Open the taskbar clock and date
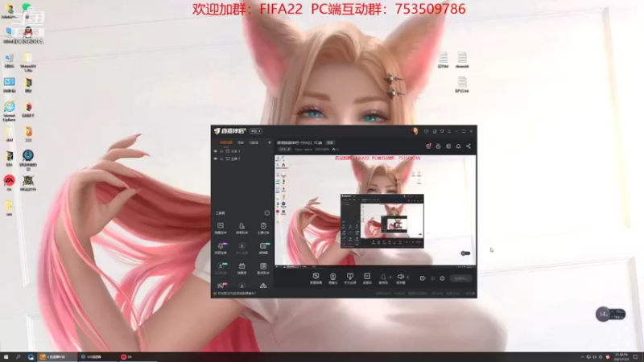644x362 pixels. pyautogui.click(x=621, y=357)
